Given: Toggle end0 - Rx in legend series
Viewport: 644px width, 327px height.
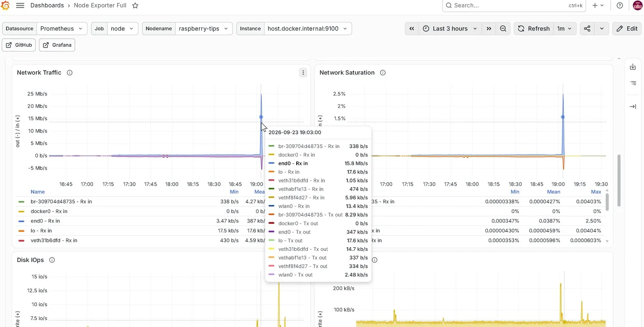Looking at the screenshot, I should coord(45,221).
